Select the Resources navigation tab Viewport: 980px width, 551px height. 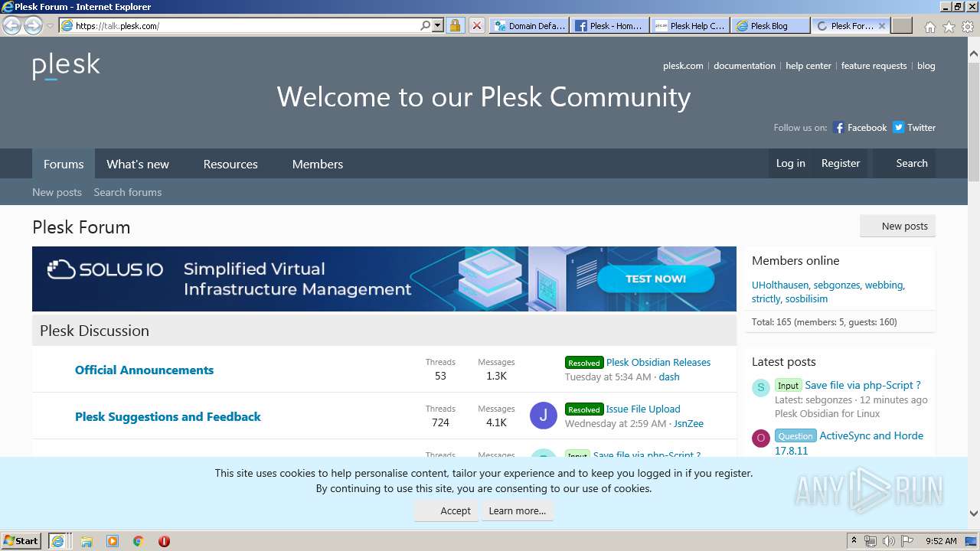230,164
